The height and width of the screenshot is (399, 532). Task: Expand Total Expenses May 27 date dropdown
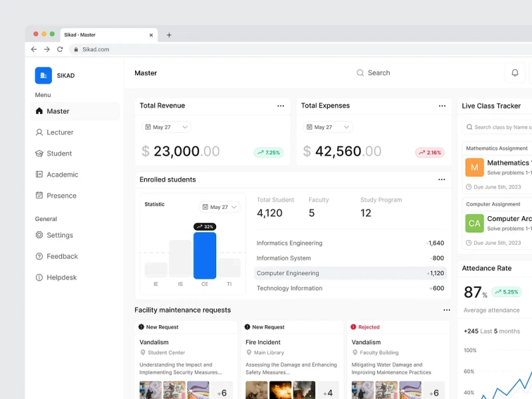point(328,127)
